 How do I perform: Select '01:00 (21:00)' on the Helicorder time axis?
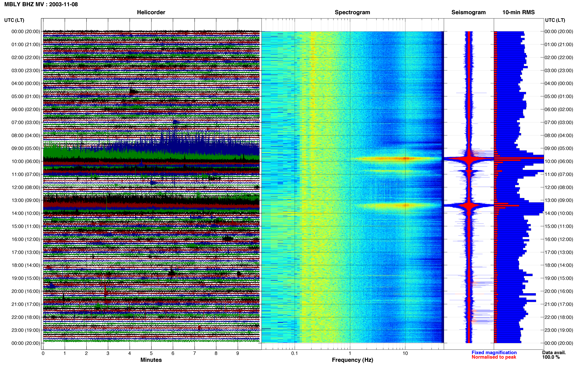[26, 45]
